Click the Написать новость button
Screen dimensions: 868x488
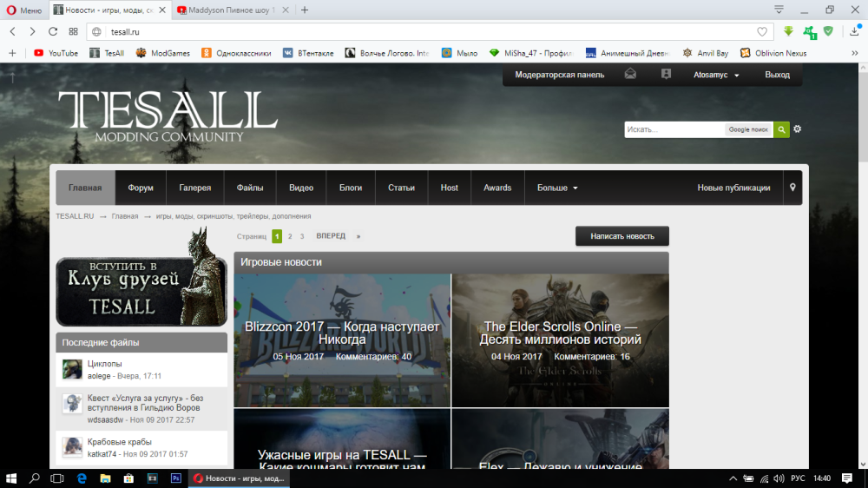(x=622, y=236)
